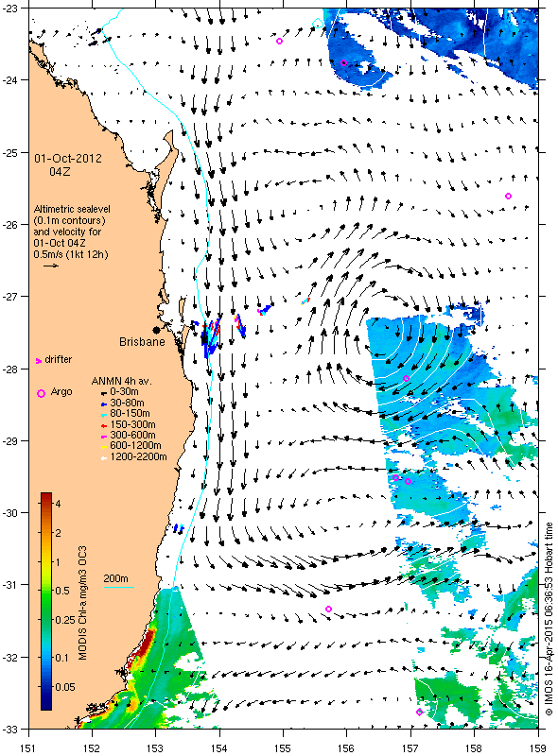The width and height of the screenshot is (558, 756).
Task: Click the ANMN 4h av. heading
Action: click(122, 382)
